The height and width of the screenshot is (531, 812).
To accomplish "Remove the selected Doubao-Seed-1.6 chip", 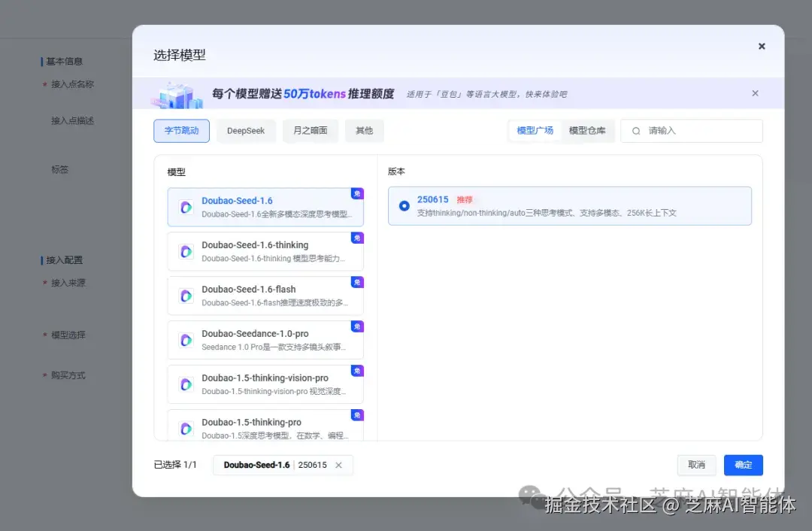I will coord(338,465).
